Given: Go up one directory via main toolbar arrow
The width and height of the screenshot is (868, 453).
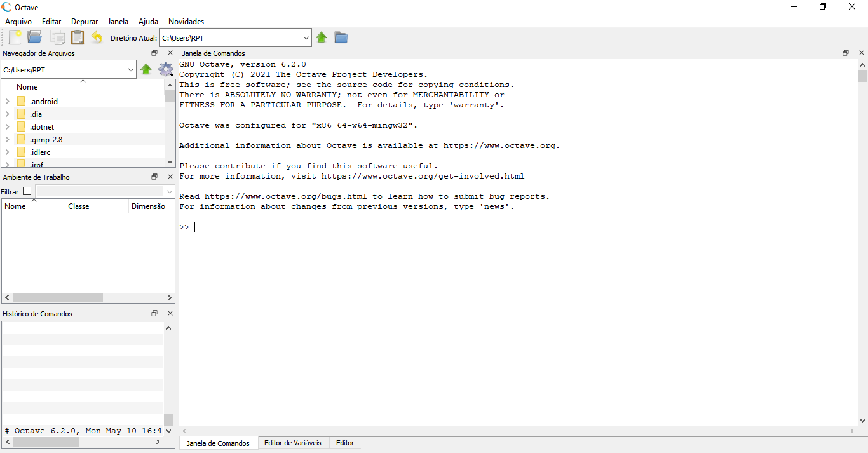Looking at the screenshot, I should 322,37.
